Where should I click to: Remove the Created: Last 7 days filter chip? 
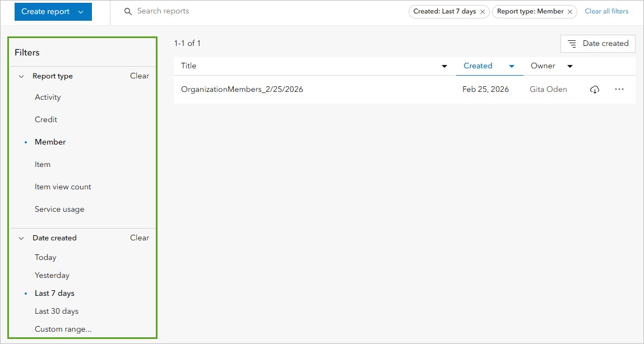[x=483, y=11]
